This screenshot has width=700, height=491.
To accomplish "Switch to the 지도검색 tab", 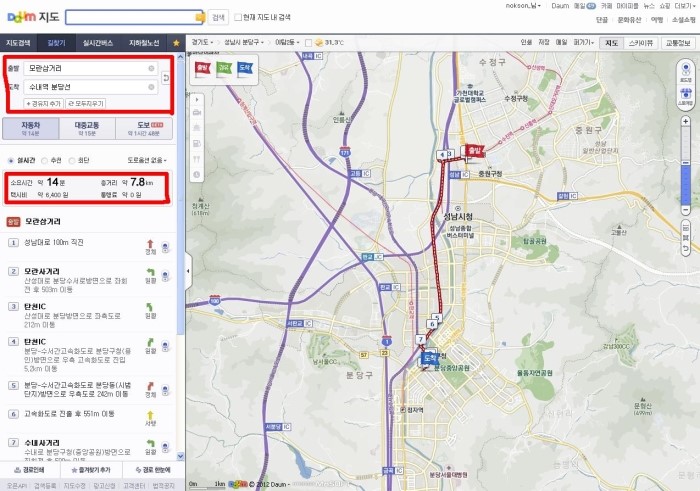I will 18,43.
